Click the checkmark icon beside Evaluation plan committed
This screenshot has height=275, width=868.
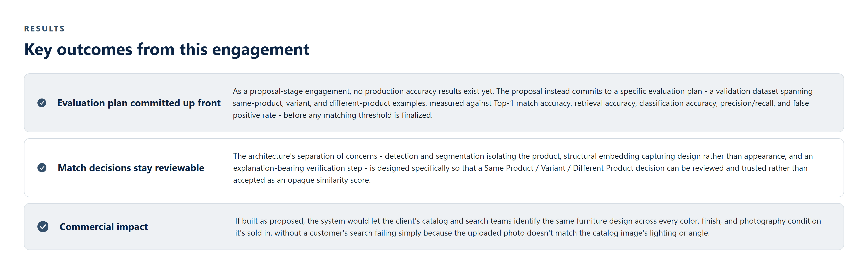coord(42,103)
